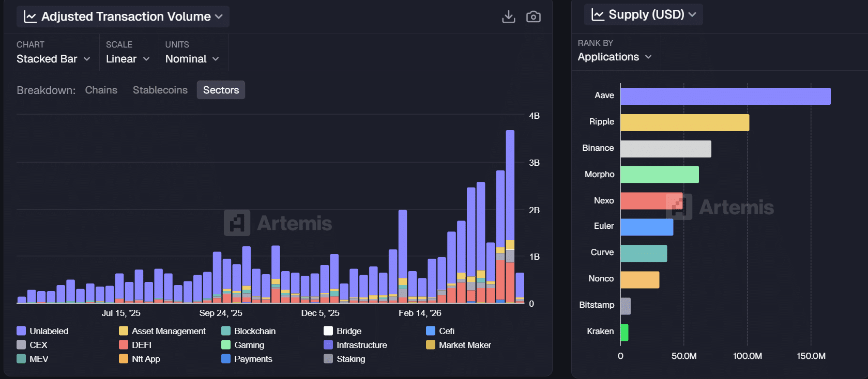Click the 'Aave' application label
The image size is (868, 379).
[x=604, y=96]
